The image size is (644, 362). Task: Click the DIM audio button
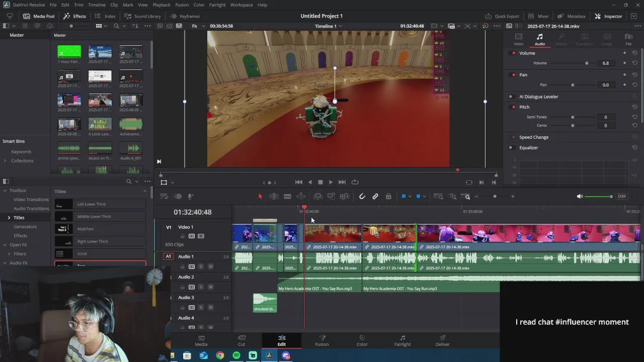622,197
